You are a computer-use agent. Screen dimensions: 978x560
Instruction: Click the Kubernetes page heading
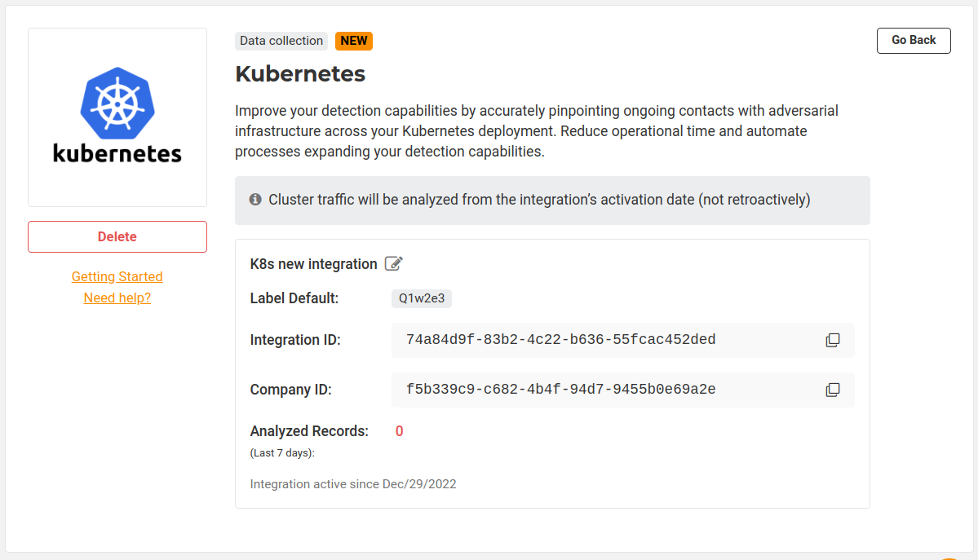point(300,74)
